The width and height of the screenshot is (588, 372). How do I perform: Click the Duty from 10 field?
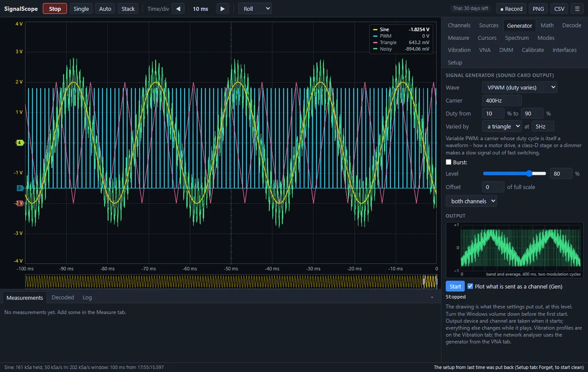(493, 114)
